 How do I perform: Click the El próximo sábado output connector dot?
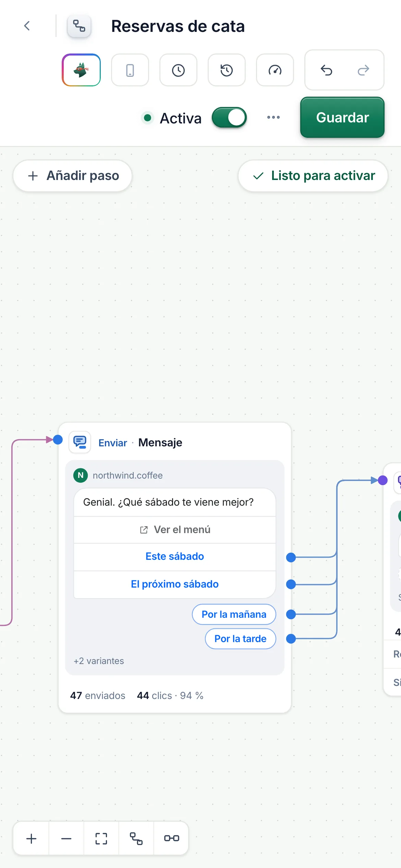click(x=291, y=584)
